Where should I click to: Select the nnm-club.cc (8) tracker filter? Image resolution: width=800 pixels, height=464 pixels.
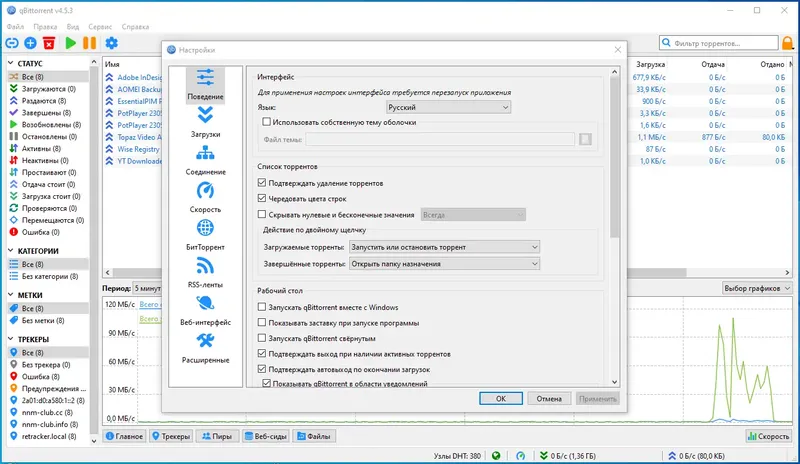pos(48,412)
